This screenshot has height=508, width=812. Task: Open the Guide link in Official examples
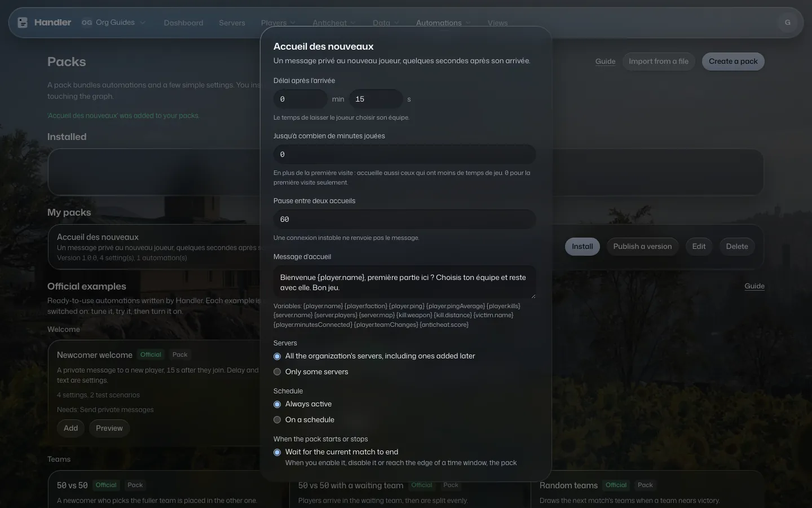754,286
